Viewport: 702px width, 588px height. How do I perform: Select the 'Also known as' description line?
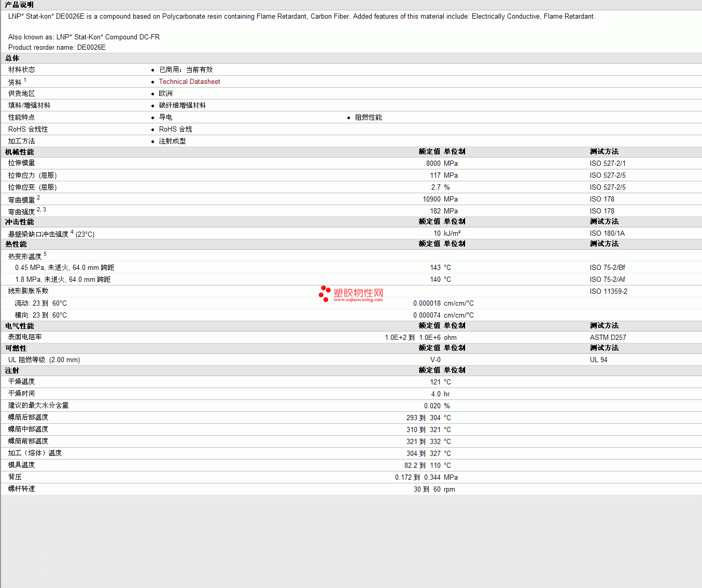pos(84,37)
